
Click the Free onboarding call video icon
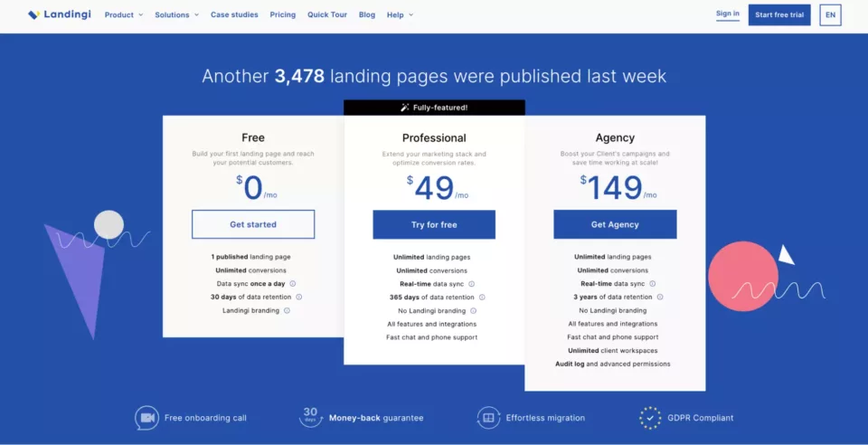point(146,418)
